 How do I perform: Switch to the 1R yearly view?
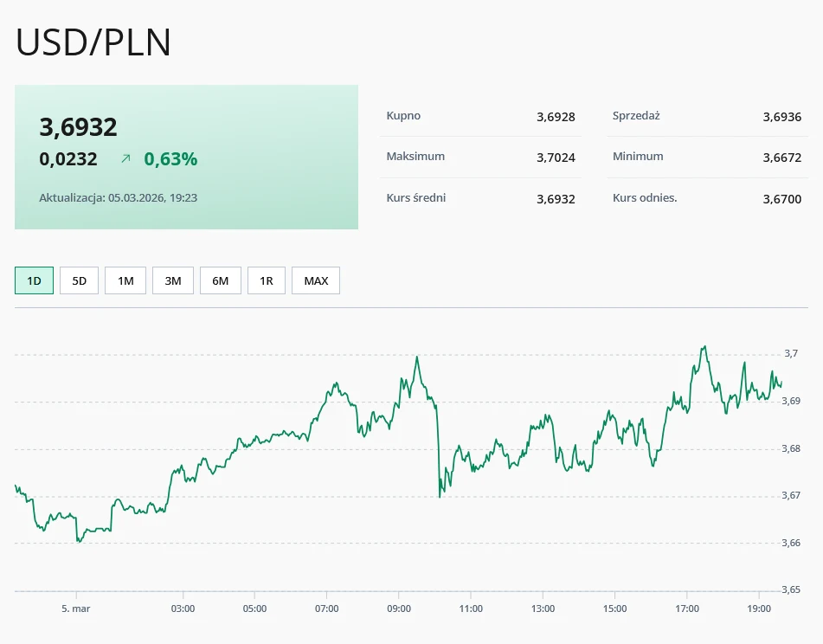pyautogui.click(x=266, y=280)
